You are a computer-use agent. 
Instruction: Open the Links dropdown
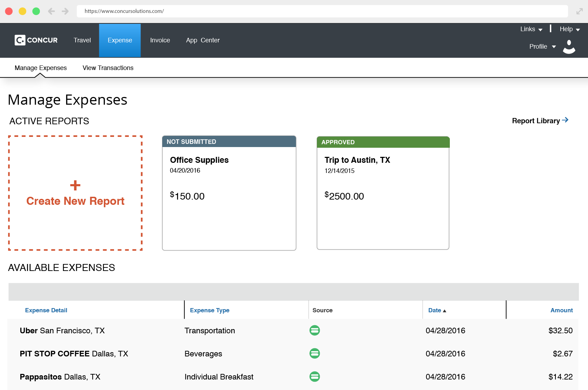(531, 29)
